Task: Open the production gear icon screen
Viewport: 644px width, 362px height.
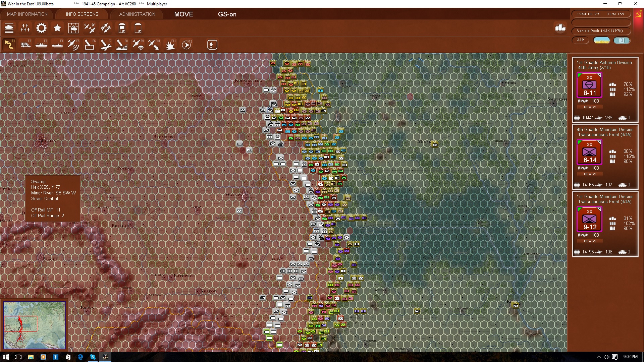Action: (41, 28)
